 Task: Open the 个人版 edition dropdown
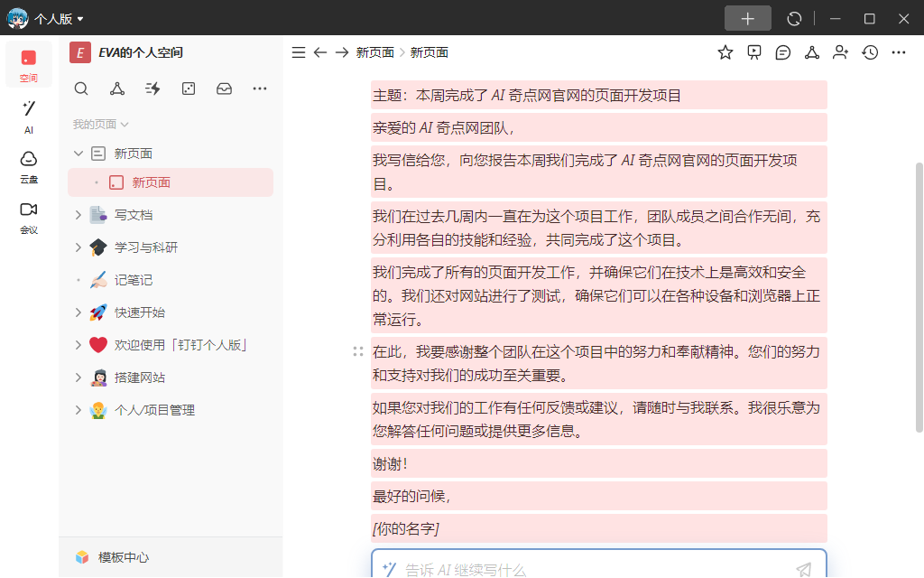59,19
